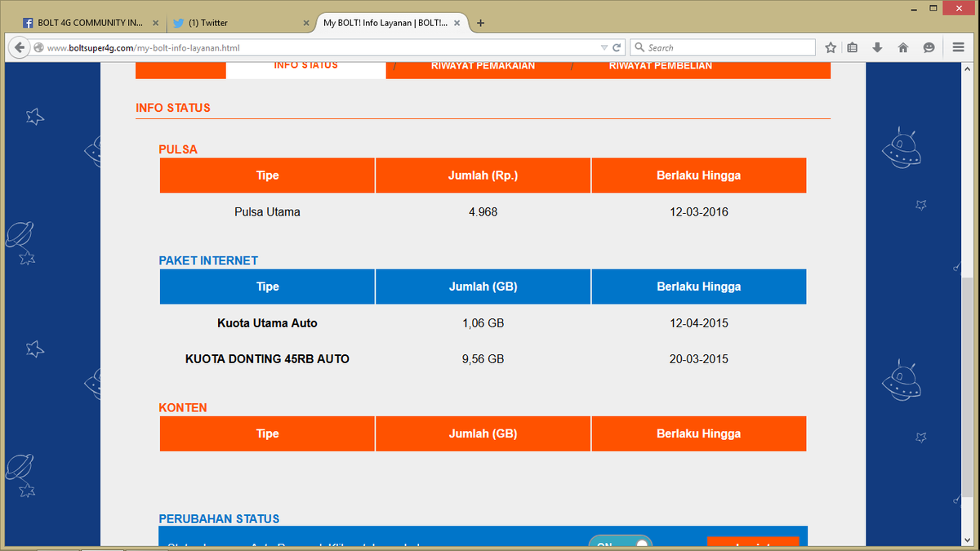Close the BOLT 4G COMMUNITY tab
Image resolution: width=980 pixels, height=551 pixels.
click(155, 23)
